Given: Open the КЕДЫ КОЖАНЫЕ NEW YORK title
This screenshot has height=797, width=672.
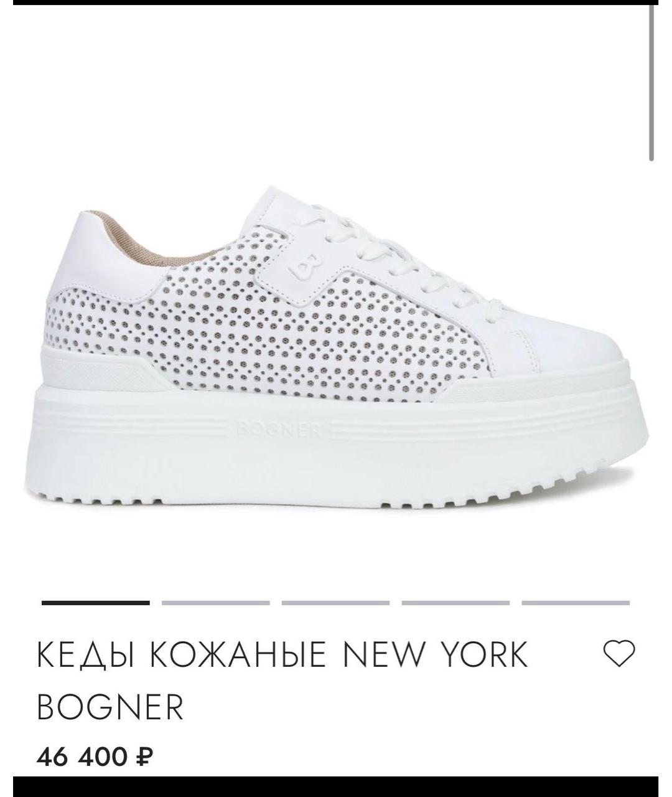Looking at the screenshot, I should pos(282,654).
